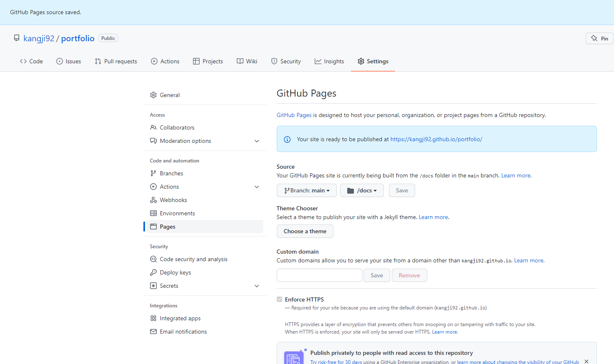Image resolution: width=614 pixels, height=364 pixels.
Task: Click the Integrated apps grid icon
Action: (153, 318)
